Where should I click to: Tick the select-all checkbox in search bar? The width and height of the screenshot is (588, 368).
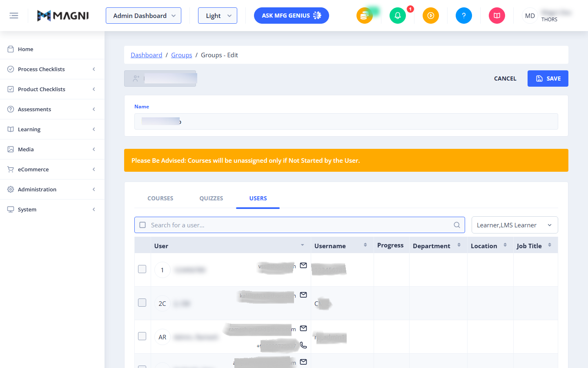click(x=143, y=225)
